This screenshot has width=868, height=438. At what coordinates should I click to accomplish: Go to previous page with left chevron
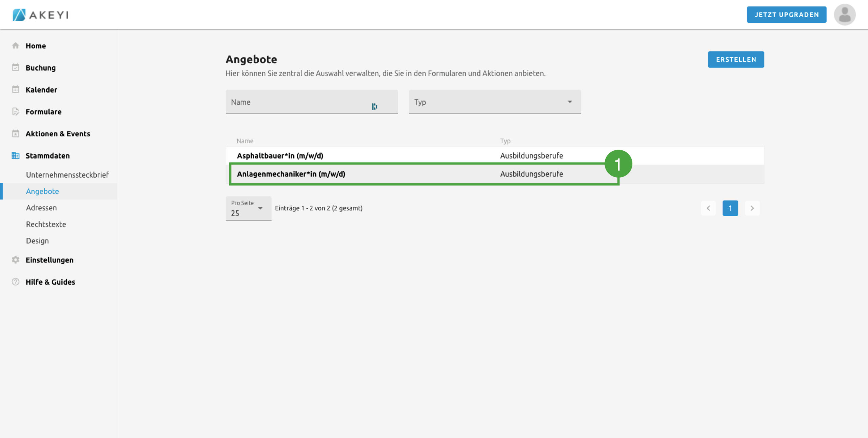[x=708, y=208]
